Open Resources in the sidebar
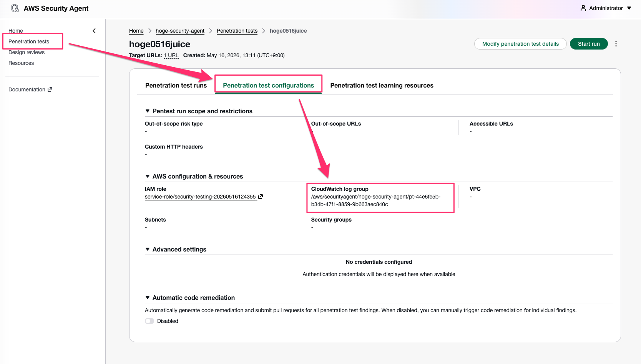Image resolution: width=641 pixels, height=364 pixels. (21, 63)
